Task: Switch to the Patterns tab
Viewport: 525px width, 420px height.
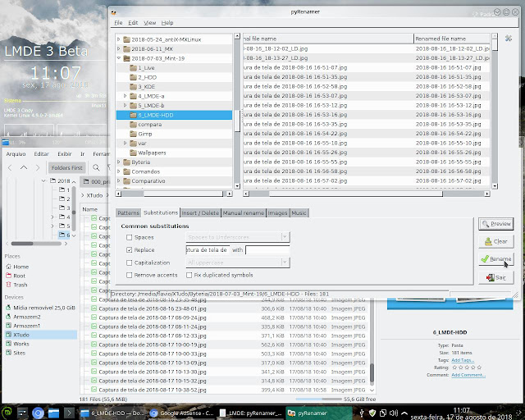Action: tap(128, 213)
